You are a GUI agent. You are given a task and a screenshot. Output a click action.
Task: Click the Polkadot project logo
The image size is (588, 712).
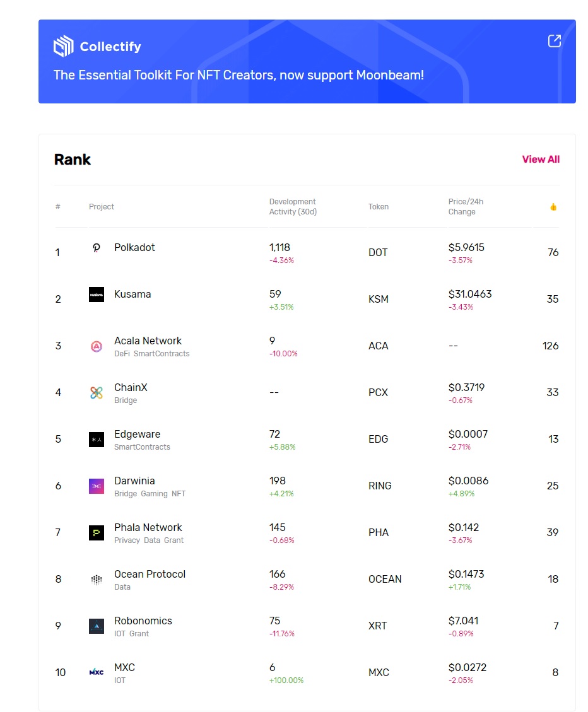[97, 248]
